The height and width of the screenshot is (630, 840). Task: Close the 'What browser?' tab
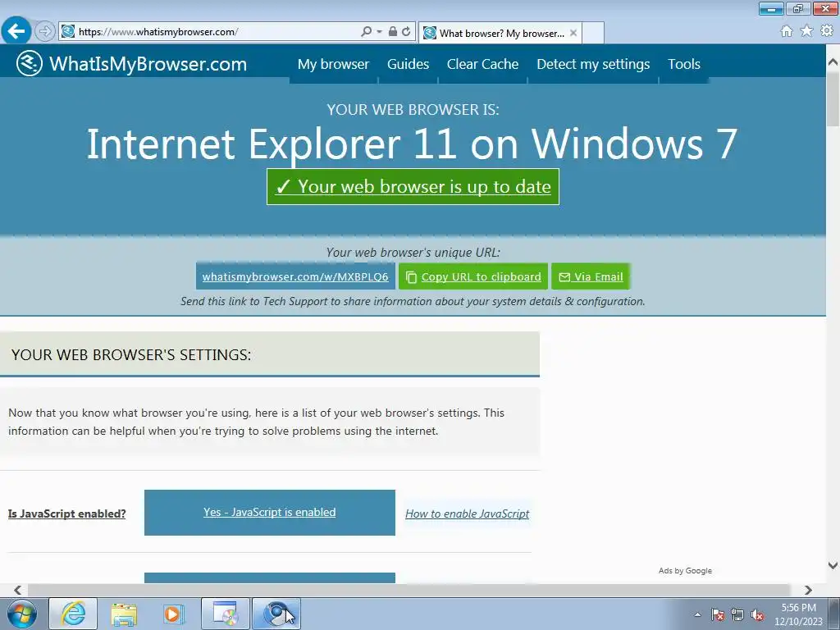point(573,33)
